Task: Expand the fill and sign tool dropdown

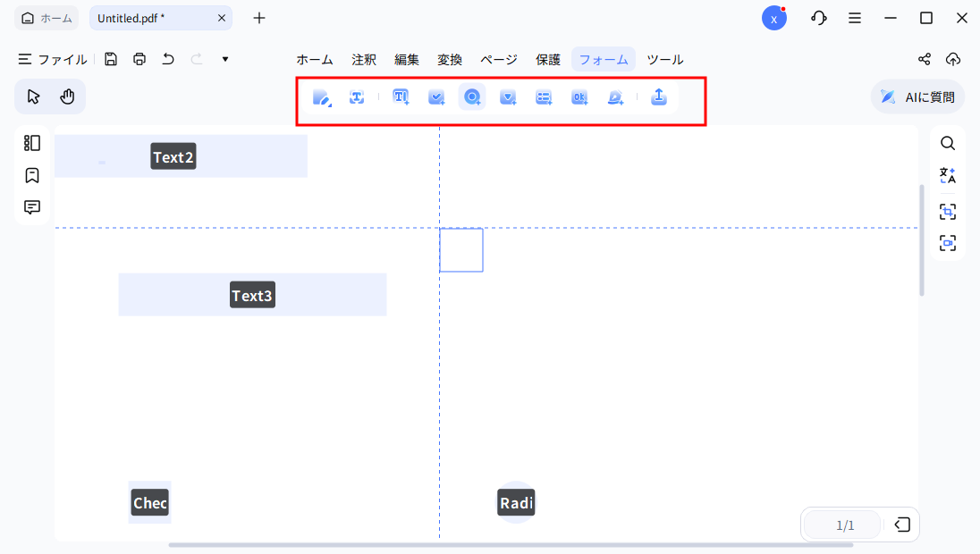Action: (330, 105)
